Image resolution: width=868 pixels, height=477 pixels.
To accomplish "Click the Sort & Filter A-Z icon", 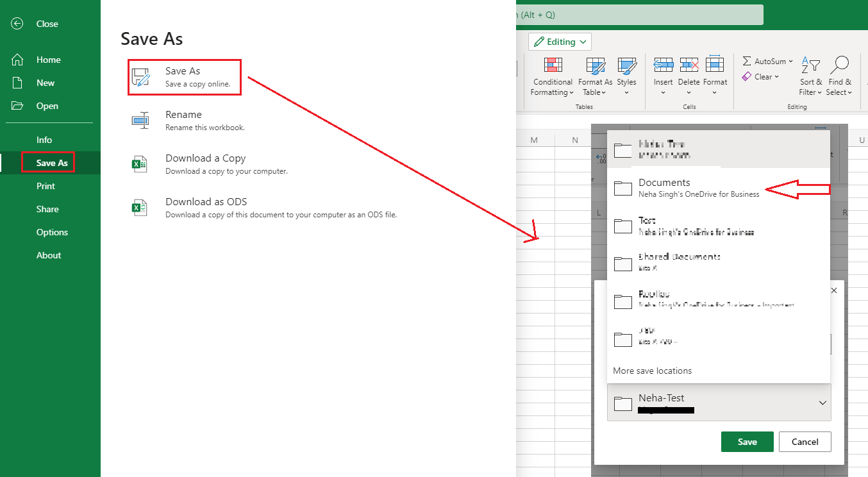I will (811, 65).
